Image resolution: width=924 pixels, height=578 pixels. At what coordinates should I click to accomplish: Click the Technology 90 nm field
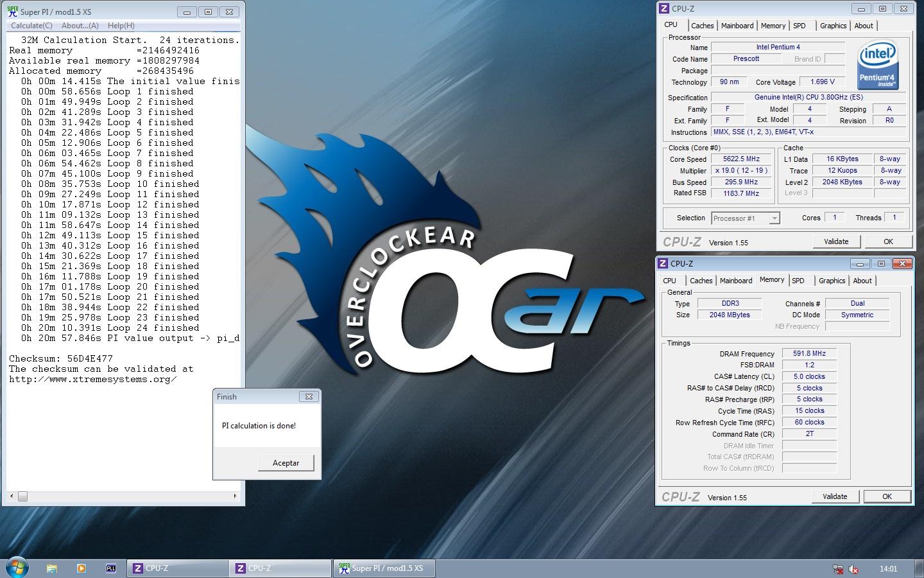click(729, 82)
